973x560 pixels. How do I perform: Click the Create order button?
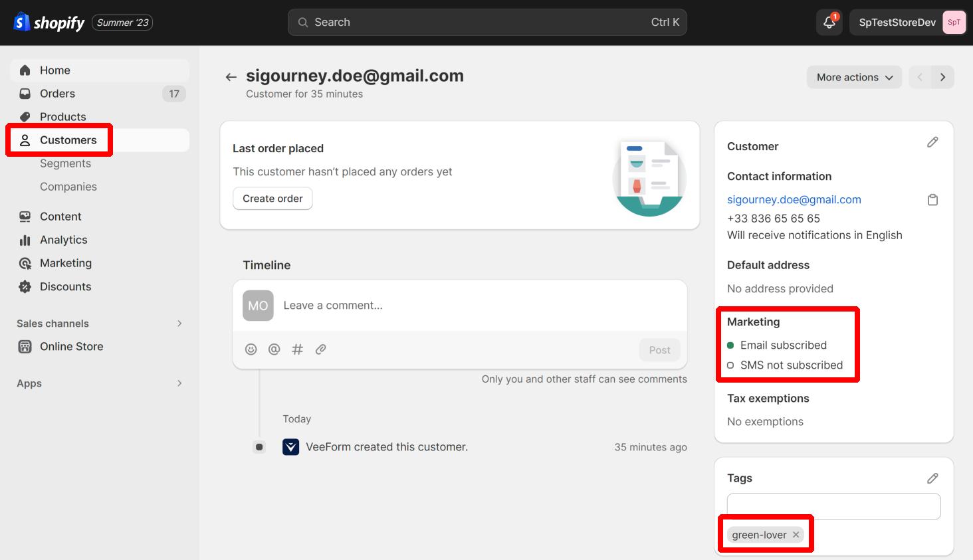(272, 199)
